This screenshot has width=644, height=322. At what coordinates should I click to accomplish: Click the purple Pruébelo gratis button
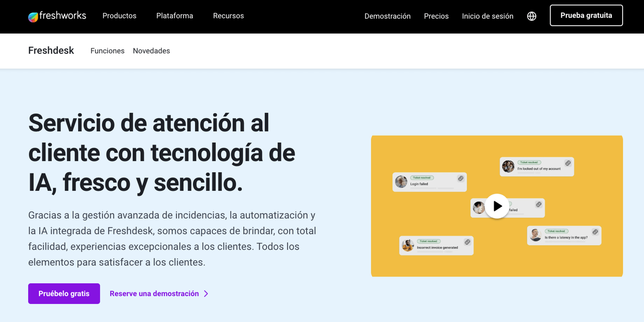coord(64,294)
